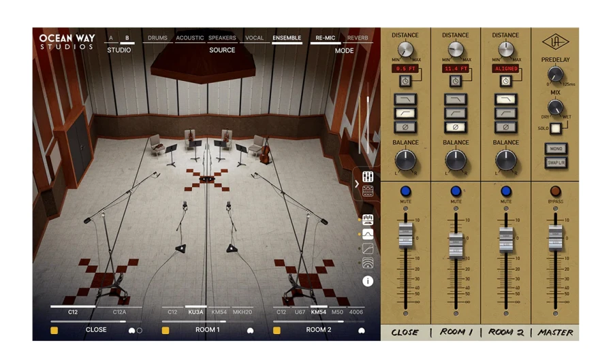Choose omni polar pattern for CLOSE mic

click(x=140, y=331)
